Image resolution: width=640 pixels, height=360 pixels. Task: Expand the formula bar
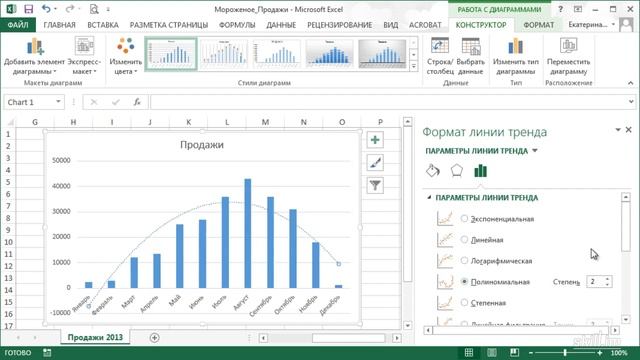tap(631, 102)
